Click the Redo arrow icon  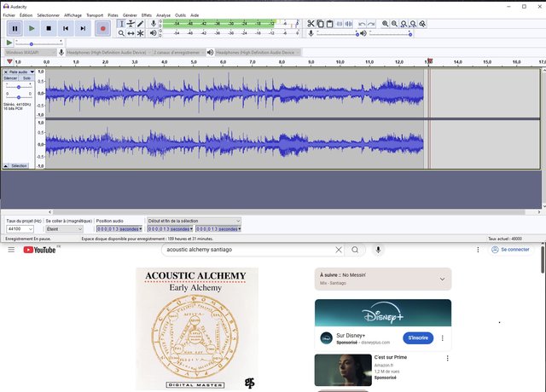(371, 24)
